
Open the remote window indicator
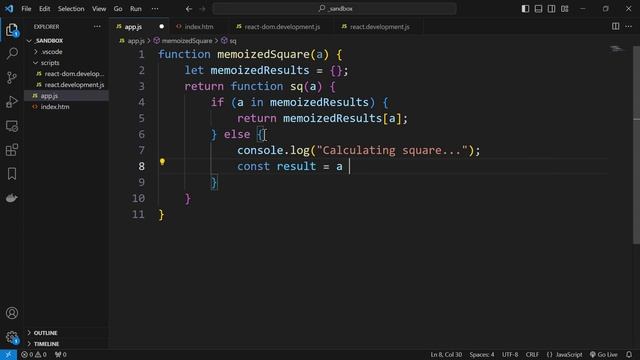[x=8, y=355]
